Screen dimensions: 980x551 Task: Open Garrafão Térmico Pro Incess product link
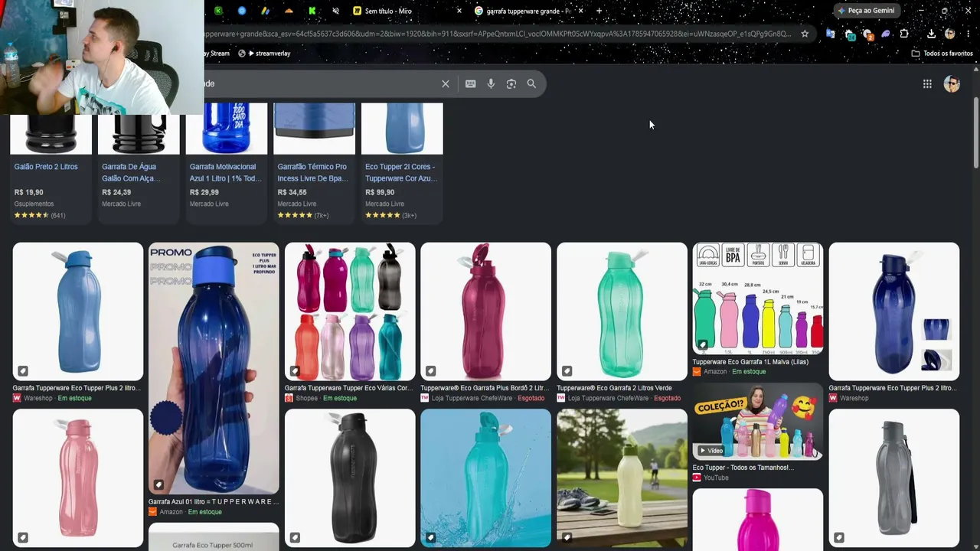pos(313,172)
